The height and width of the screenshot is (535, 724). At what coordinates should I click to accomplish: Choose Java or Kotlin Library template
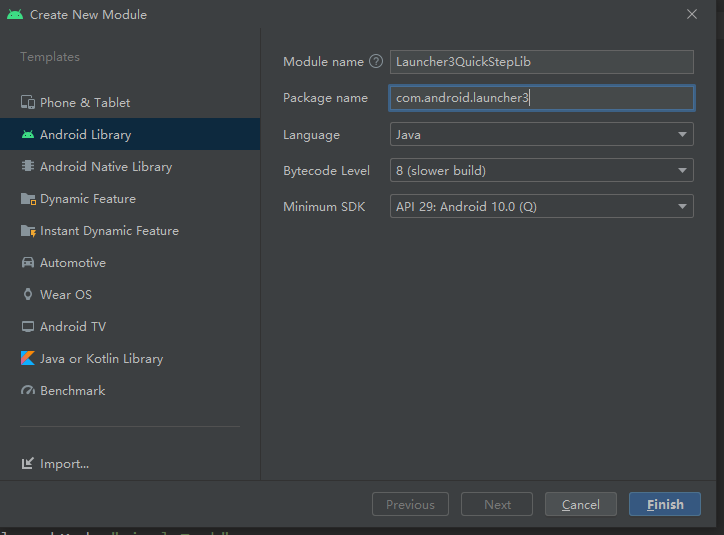130,358
